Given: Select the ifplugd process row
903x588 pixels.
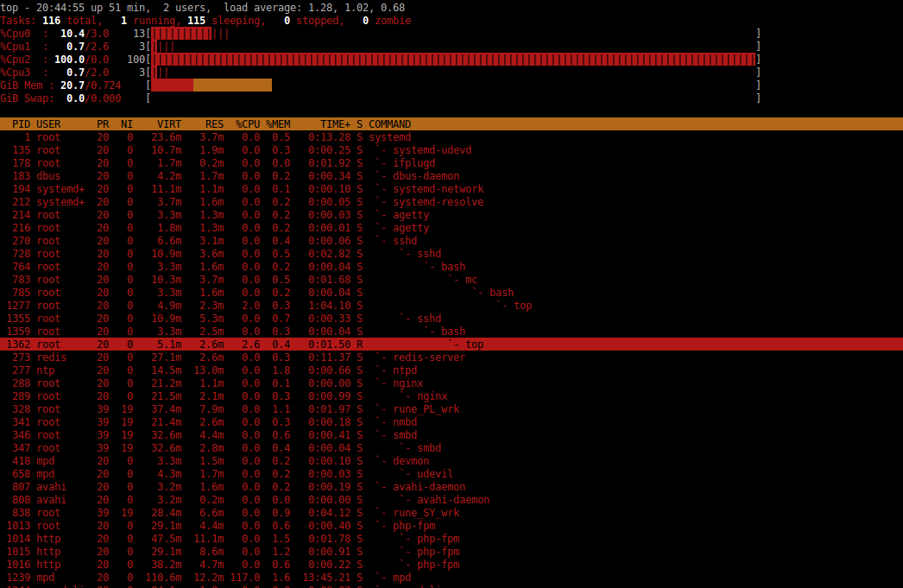Looking at the screenshot, I should 451,163.
